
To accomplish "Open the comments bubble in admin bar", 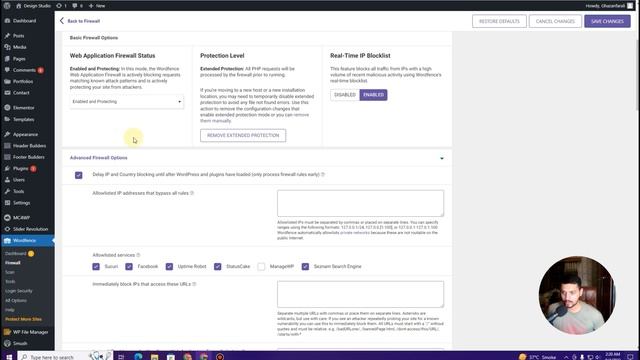I will click(x=75, y=6).
